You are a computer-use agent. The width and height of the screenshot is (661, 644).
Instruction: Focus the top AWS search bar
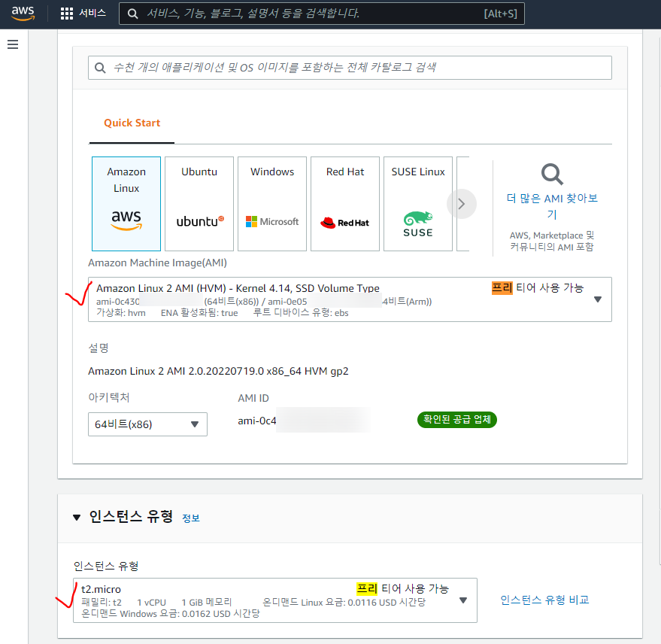[x=322, y=14]
